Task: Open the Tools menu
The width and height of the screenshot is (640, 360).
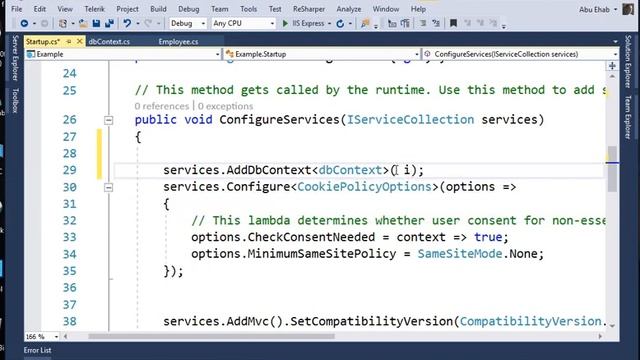Action: coord(249,9)
